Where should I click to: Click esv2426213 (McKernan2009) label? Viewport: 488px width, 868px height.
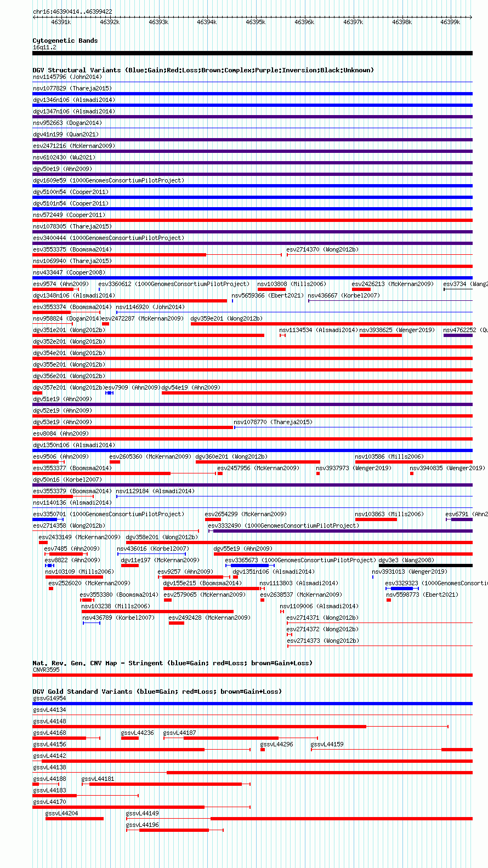(x=393, y=284)
